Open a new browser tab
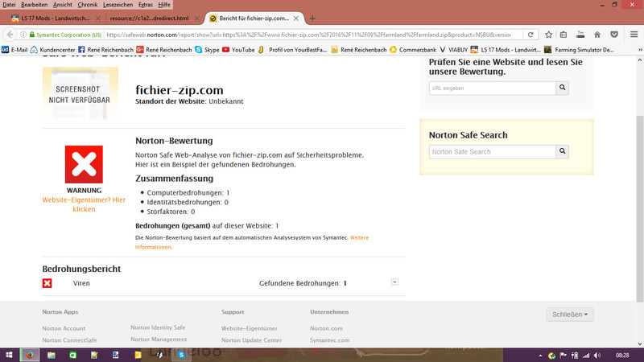644x362 pixels. (312, 19)
